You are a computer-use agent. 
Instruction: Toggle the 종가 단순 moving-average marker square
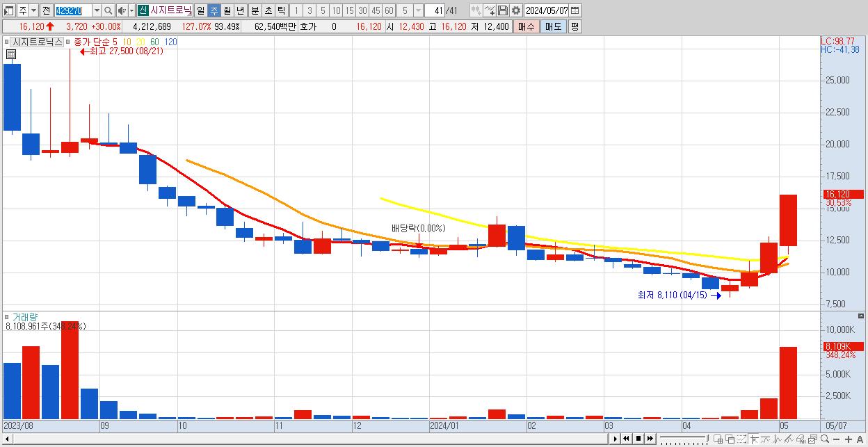(x=68, y=42)
